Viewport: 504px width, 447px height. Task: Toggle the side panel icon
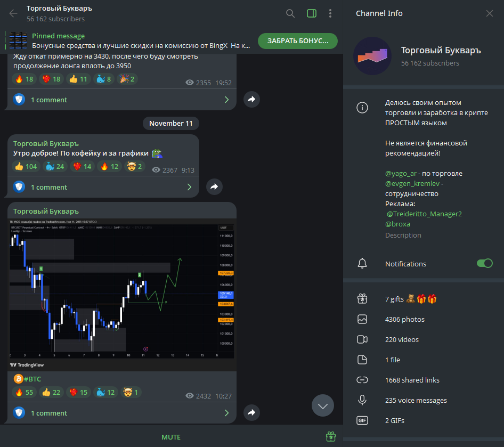click(x=312, y=13)
